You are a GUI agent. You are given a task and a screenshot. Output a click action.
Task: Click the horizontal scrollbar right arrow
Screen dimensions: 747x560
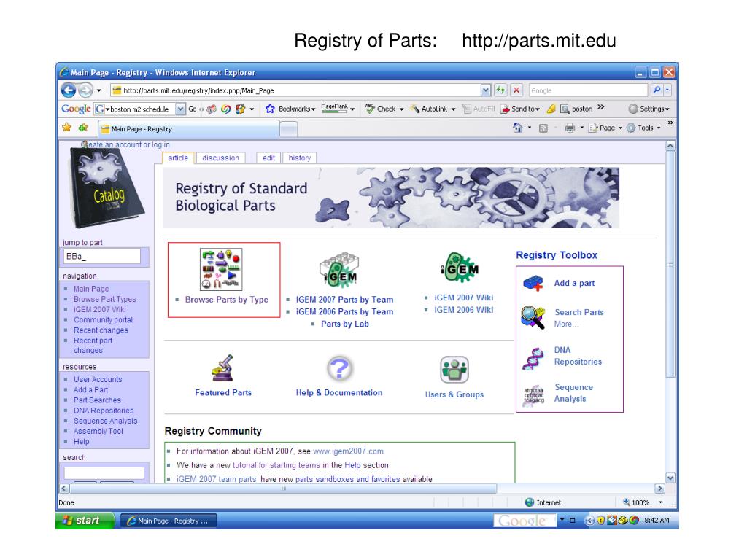click(x=659, y=489)
